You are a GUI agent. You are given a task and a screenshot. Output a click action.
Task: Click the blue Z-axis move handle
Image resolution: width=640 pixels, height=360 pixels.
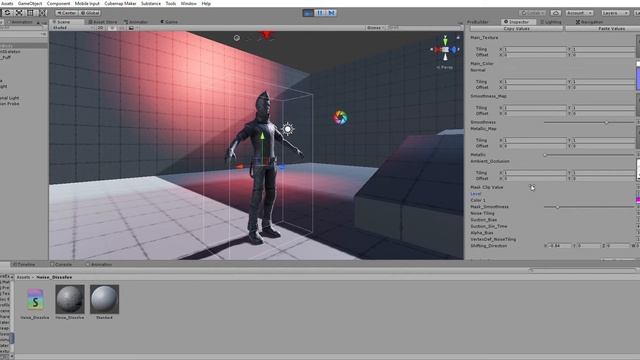282,167
